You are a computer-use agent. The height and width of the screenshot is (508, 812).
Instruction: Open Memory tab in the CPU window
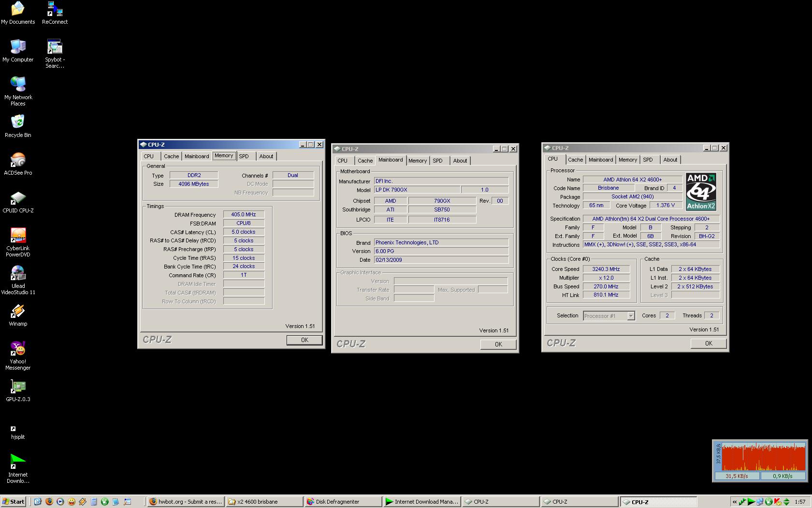point(628,160)
